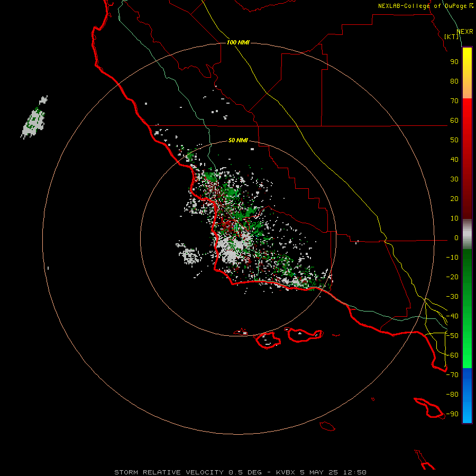476x476 pixels.
Task: Click the gray zero-velocity segment of color bar
Action: coord(467,234)
